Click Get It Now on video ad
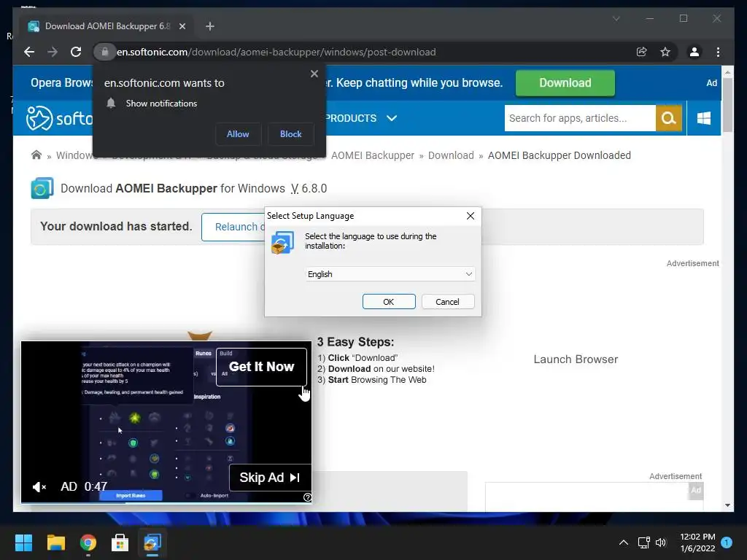The width and height of the screenshot is (747, 560). pos(262,367)
